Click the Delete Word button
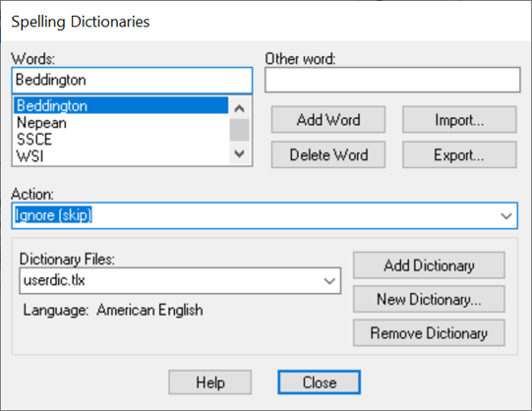 point(328,155)
